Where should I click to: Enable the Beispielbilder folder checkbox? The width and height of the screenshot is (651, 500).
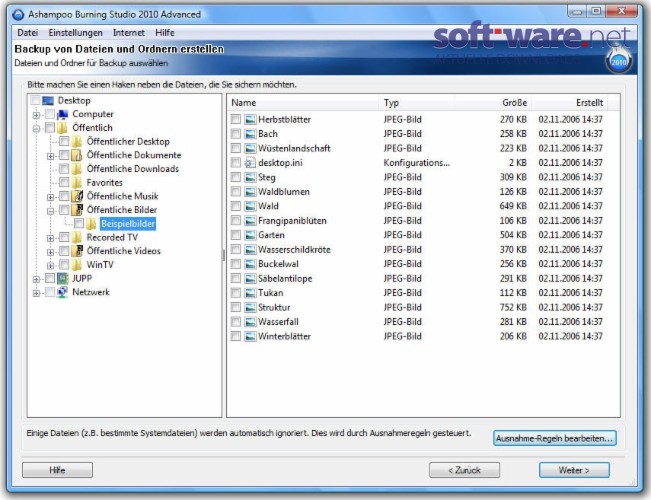point(79,224)
